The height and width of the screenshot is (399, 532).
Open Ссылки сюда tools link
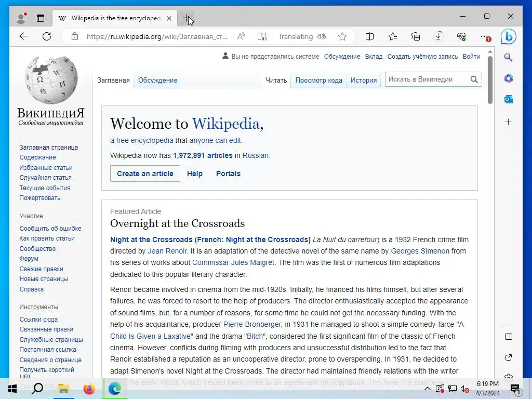pos(38,320)
